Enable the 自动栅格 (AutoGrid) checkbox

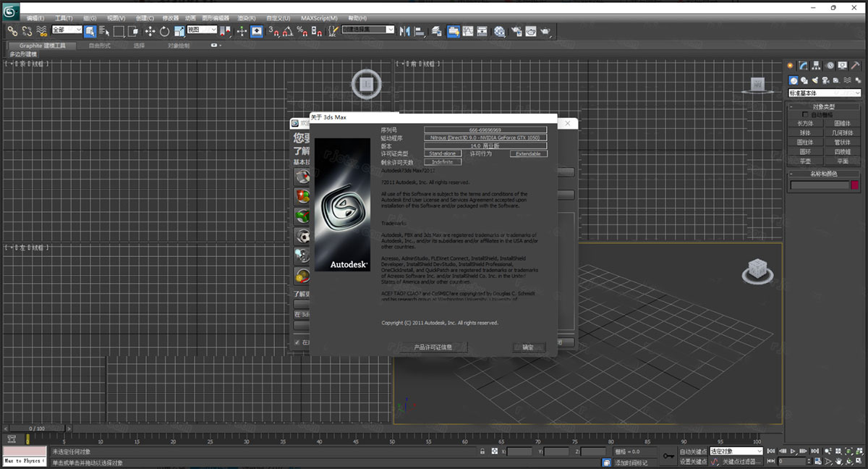pos(805,114)
